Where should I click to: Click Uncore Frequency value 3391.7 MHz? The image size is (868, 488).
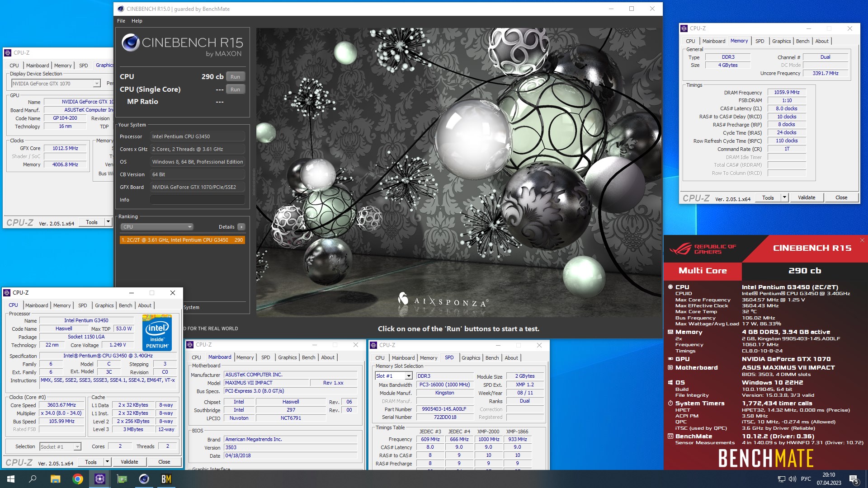826,73
